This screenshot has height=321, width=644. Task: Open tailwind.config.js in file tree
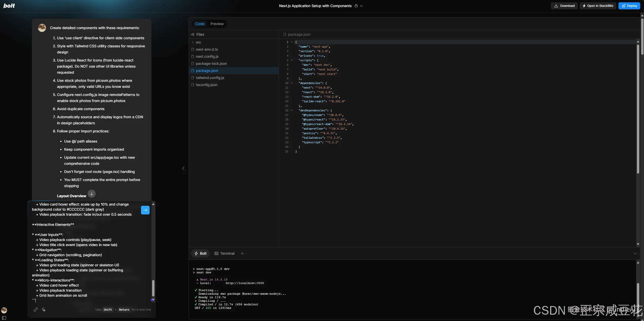[210, 78]
